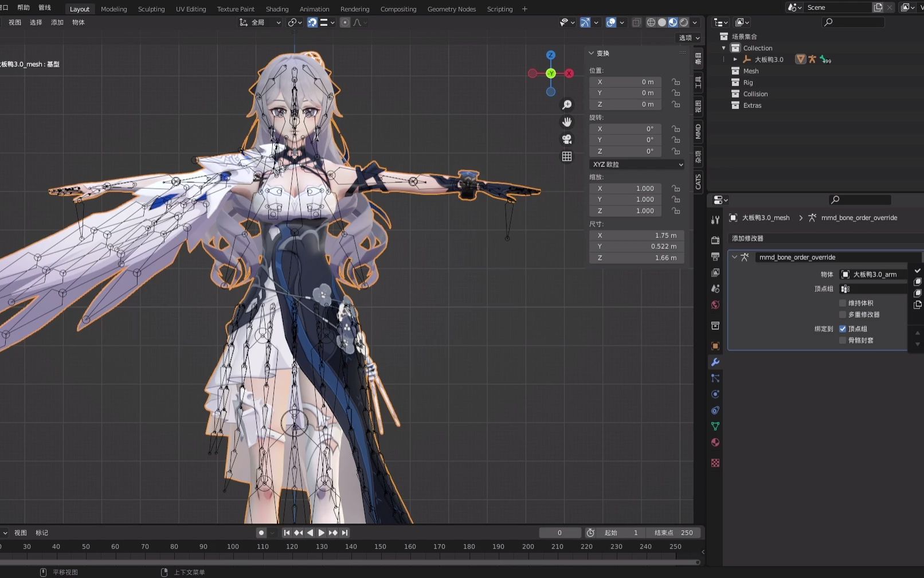The width and height of the screenshot is (924, 578).
Task: Open pivot point dropdown in viewport header
Action: (295, 22)
